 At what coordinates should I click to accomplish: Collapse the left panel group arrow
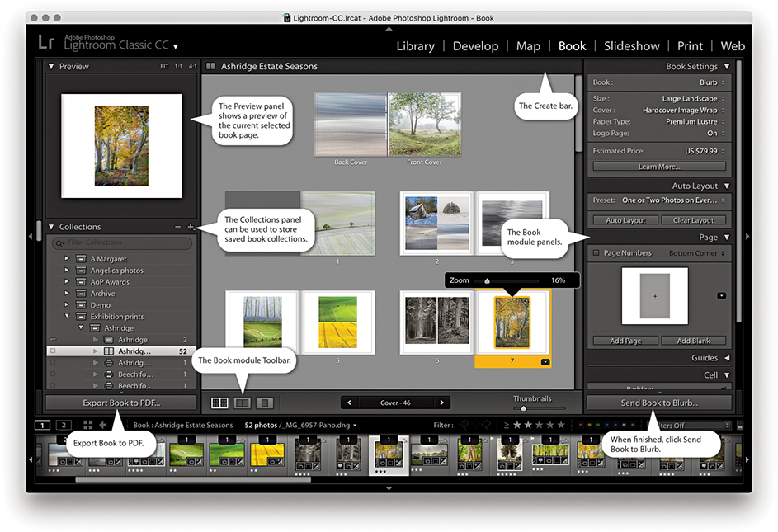tap(31, 237)
